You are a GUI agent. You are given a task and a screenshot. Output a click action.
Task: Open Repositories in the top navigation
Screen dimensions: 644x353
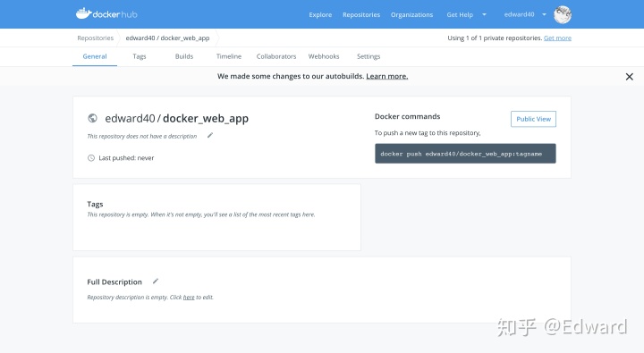tap(361, 15)
